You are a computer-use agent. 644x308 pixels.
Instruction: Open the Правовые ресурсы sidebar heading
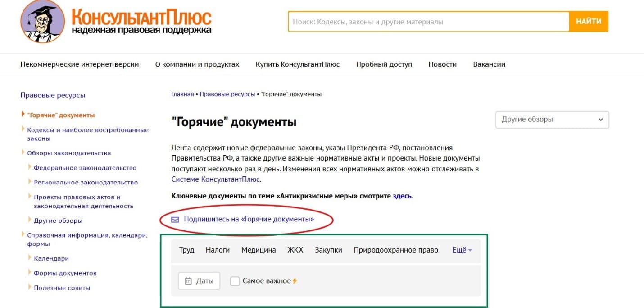[x=53, y=95]
